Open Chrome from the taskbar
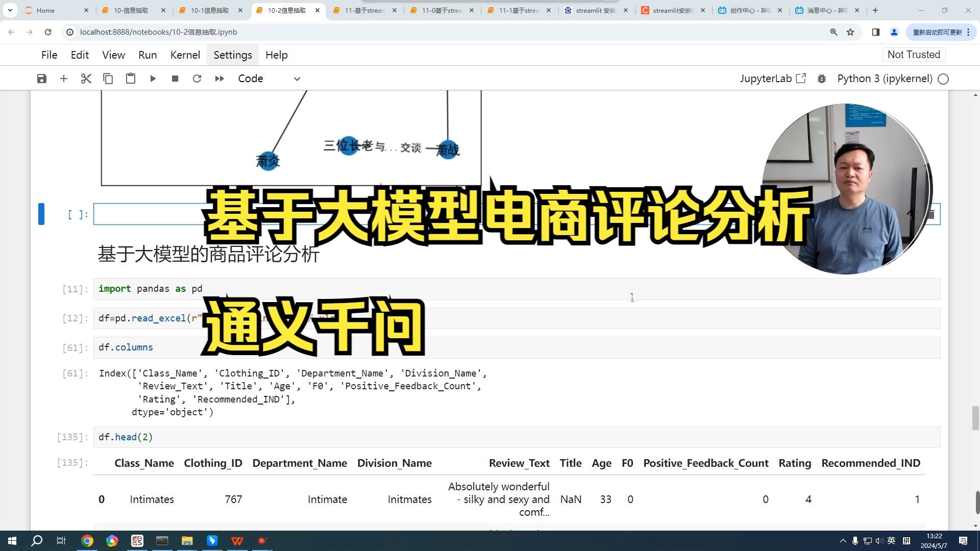 (x=87, y=541)
